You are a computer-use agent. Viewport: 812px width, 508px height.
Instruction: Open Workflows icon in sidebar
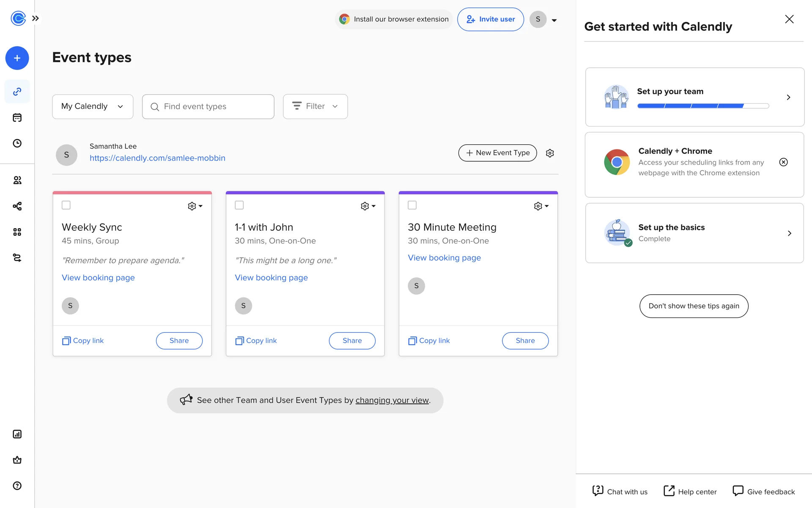17,206
